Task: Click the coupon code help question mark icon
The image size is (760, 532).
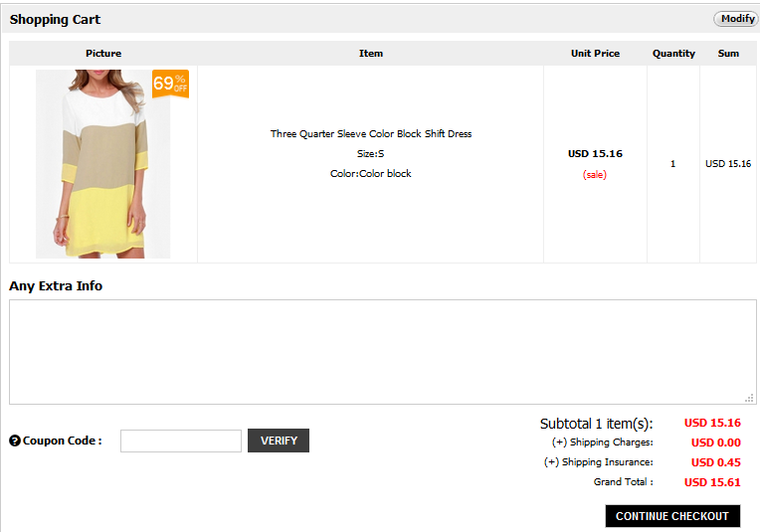Action: (15, 441)
